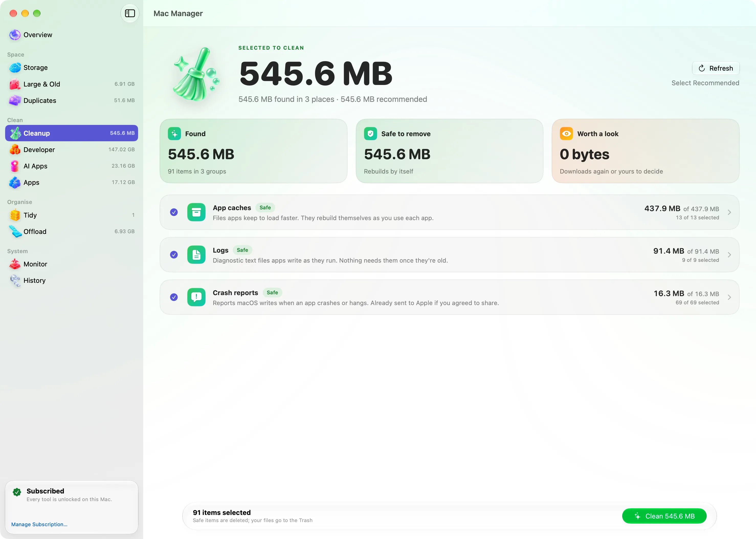Screen dimensions: 756x539
Task: Open the Manage Subscription link
Action: 39,524
